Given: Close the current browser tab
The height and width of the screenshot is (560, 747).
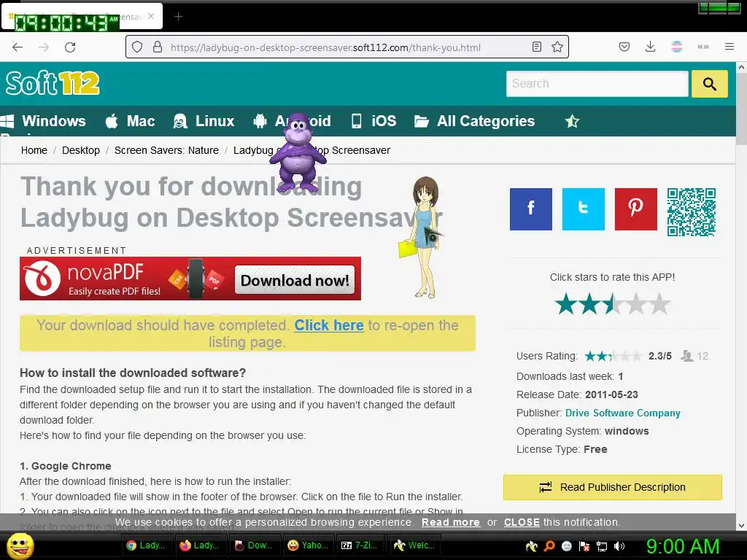Looking at the screenshot, I should pos(151,16).
